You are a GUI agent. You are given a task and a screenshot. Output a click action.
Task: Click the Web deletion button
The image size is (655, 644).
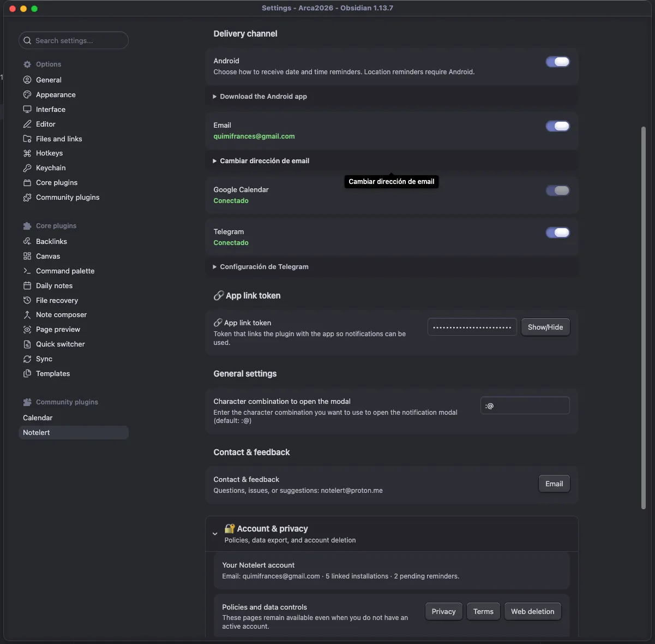(532, 611)
